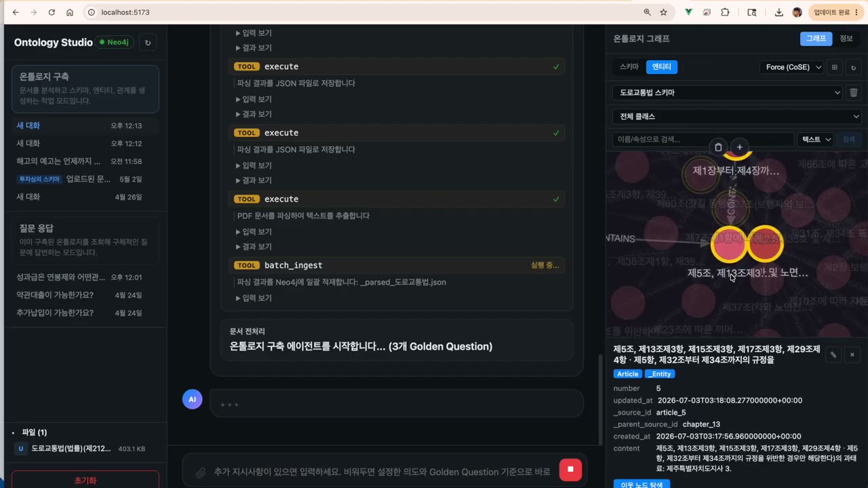Image resolution: width=868 pixels, height=488 pixels.
Task: Switch to the 정보 tab
Action: coord(846,39)
